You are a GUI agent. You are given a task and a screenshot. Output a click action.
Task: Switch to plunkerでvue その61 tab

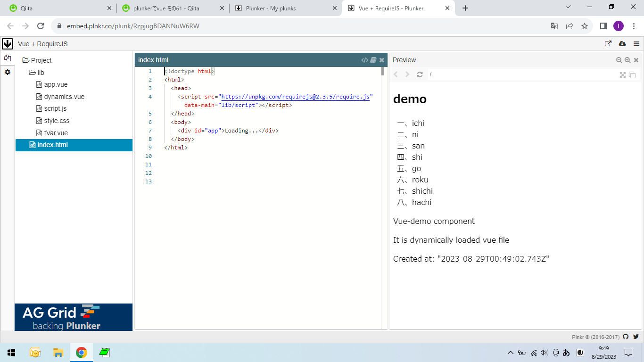[172, 8]
